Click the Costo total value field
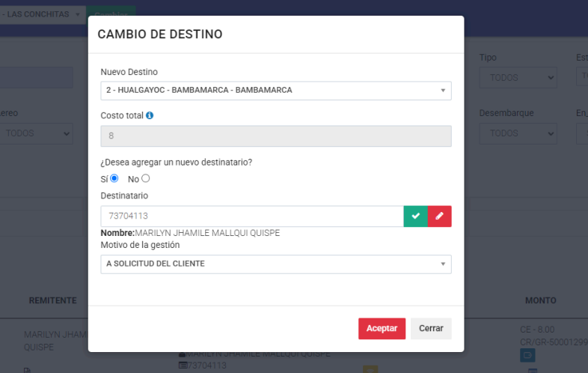The height and width of the screenshot is (373, 588). (276, 136)
